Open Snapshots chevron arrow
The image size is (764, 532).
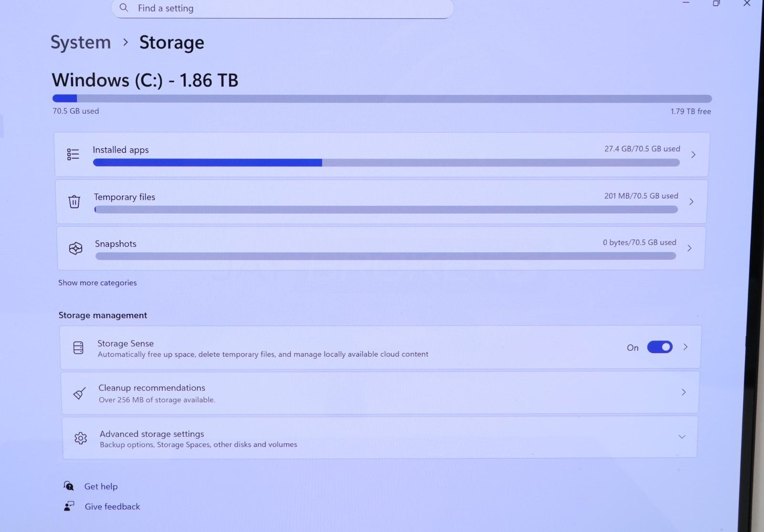coord(690,248)
